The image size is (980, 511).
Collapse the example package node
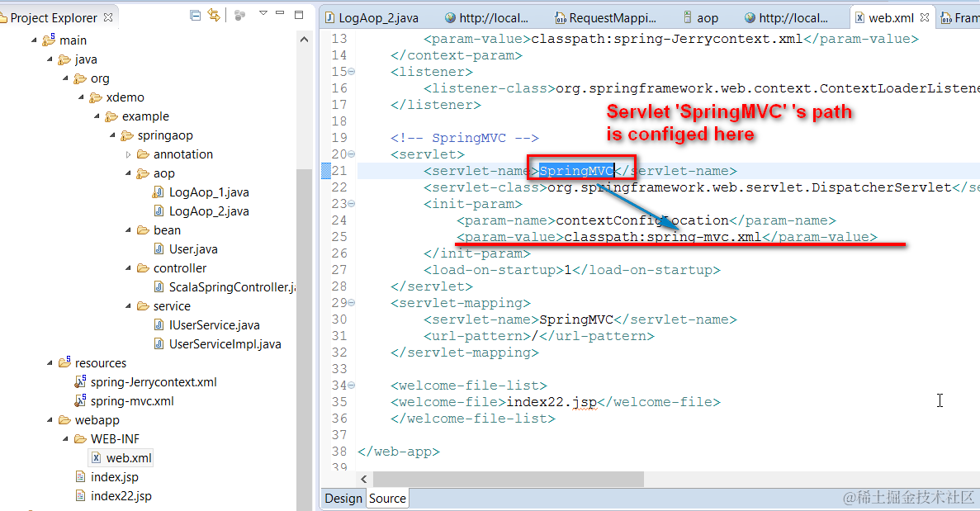97,116
